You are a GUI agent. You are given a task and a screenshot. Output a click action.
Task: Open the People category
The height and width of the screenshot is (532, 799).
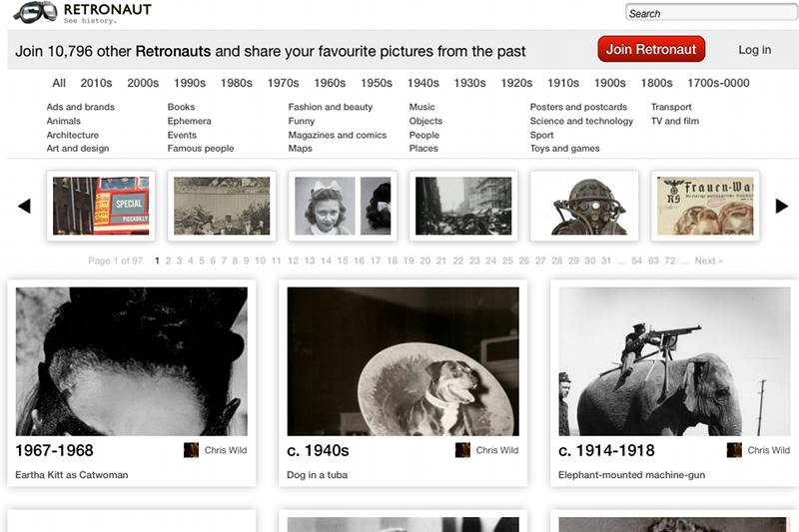pyautogui.click(x=423, y=135)
